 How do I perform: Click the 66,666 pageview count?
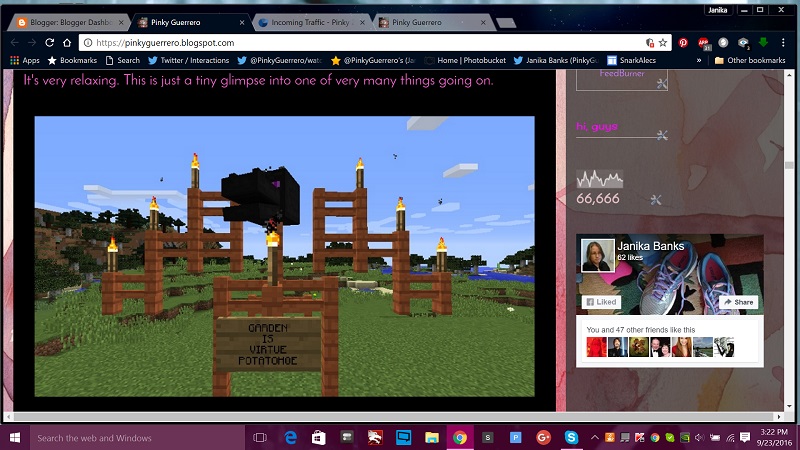(597, 198)
